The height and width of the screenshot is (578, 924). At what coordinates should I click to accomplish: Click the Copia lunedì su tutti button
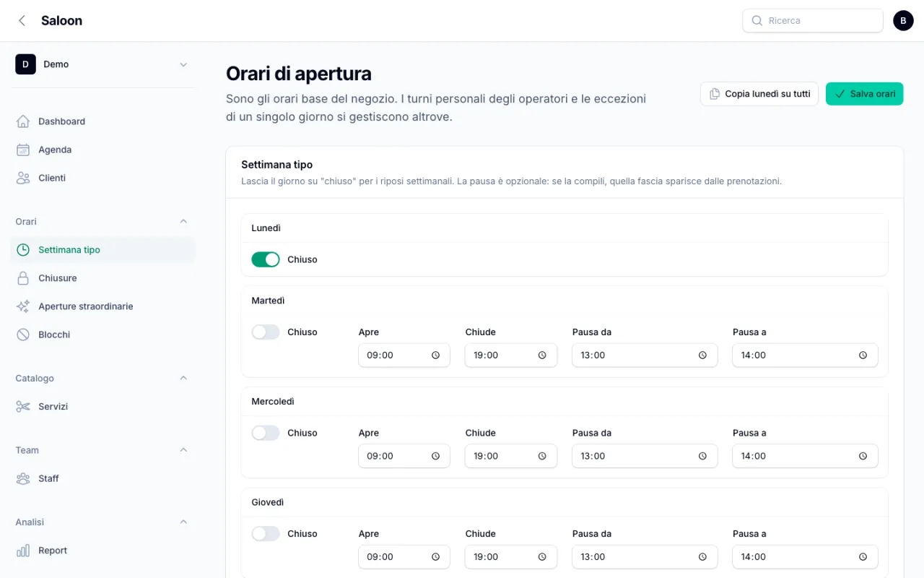pos(759,94)
